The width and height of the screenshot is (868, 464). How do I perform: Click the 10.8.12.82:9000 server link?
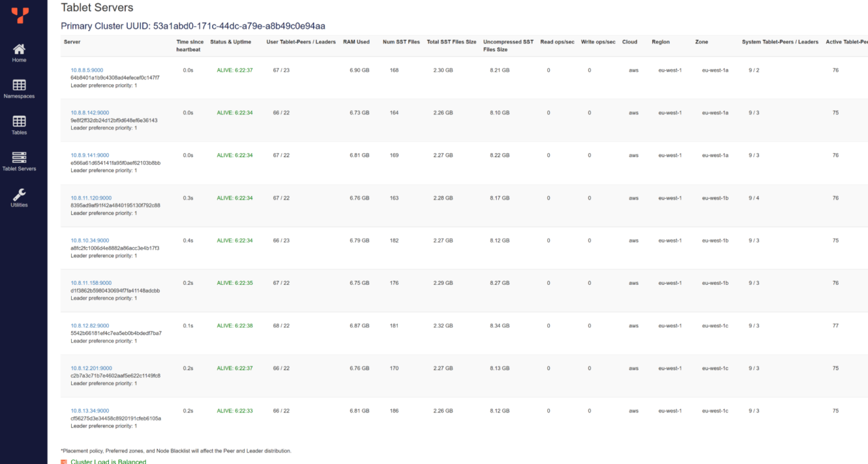[x=90, y=325]
